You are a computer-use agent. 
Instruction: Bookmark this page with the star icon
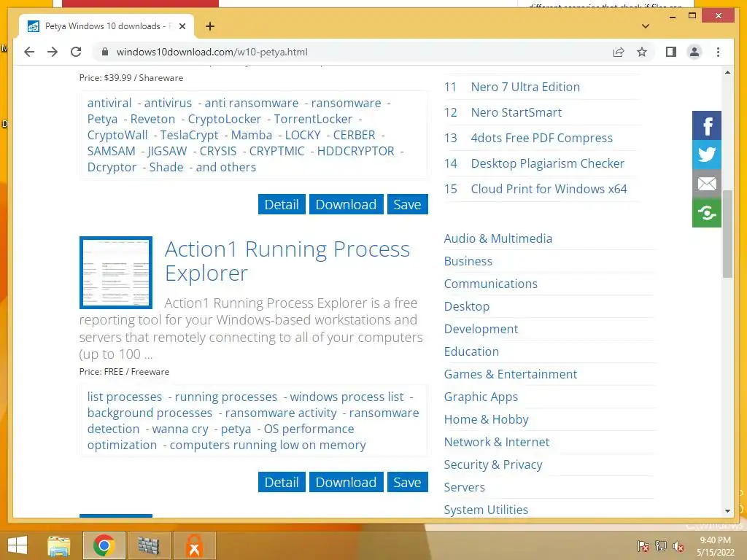point(642,52)
